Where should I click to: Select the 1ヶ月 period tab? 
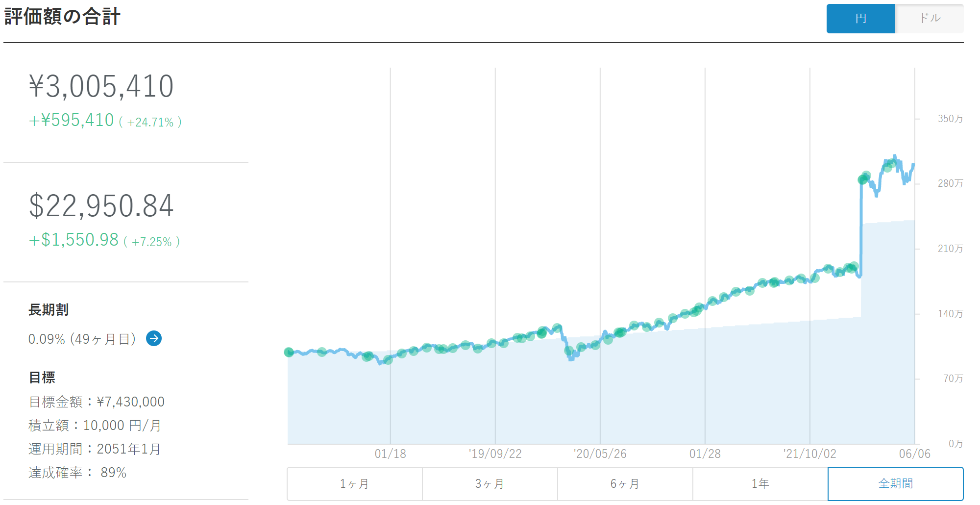354,484
